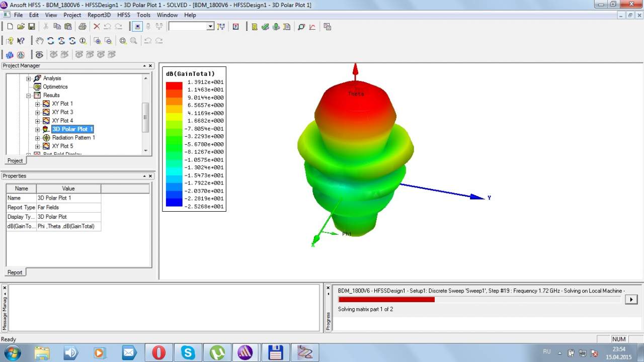Screen dimensions: 644x362
Task: Click the green Validate checkmark icon
Action: click(x=265, y=27)
